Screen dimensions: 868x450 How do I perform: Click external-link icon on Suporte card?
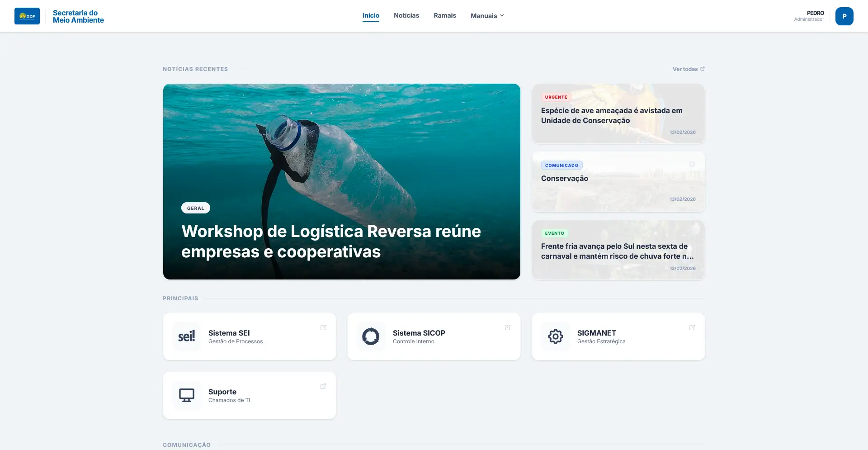[x=323, y=386]
